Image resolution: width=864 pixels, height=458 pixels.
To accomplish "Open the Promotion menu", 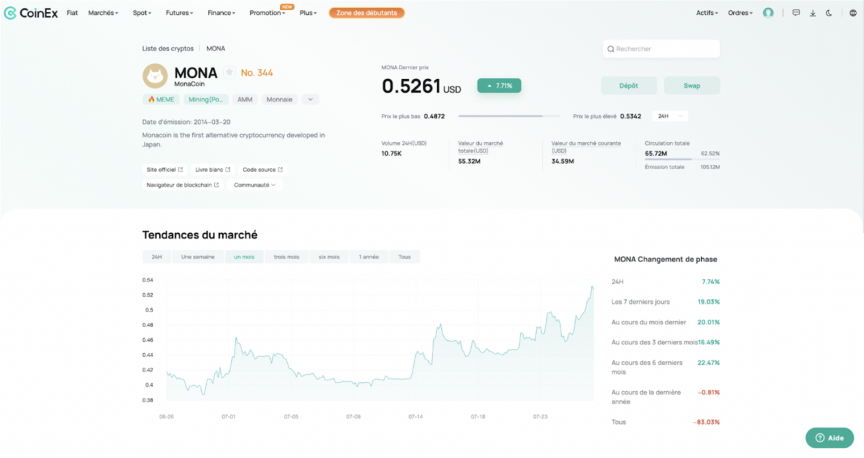I will click(x=267, y=13).
